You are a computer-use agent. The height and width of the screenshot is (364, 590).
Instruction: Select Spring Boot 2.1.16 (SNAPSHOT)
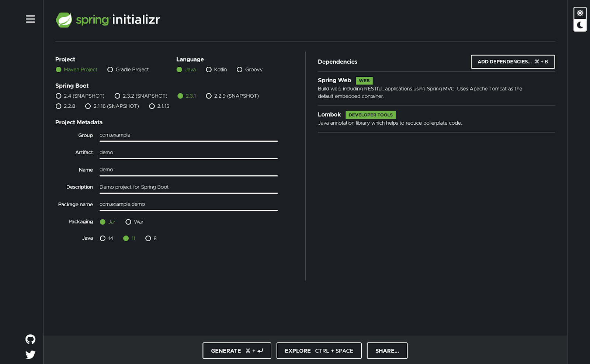point(112,106)
